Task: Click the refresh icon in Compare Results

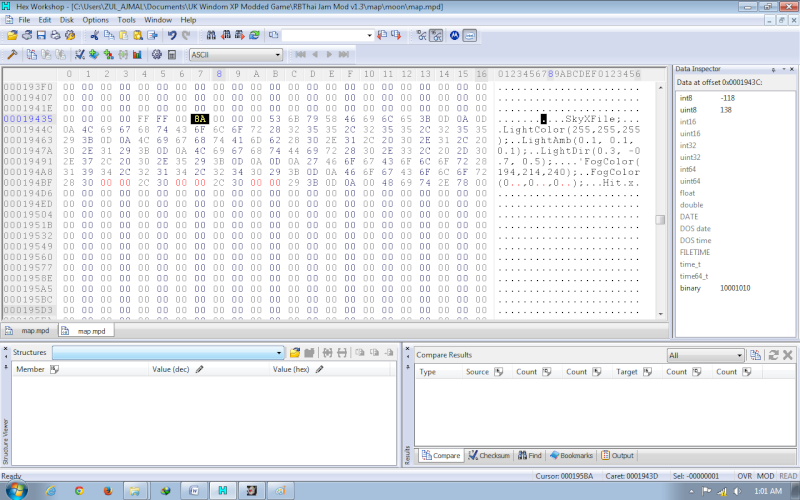Action: [x=773, y=355]
